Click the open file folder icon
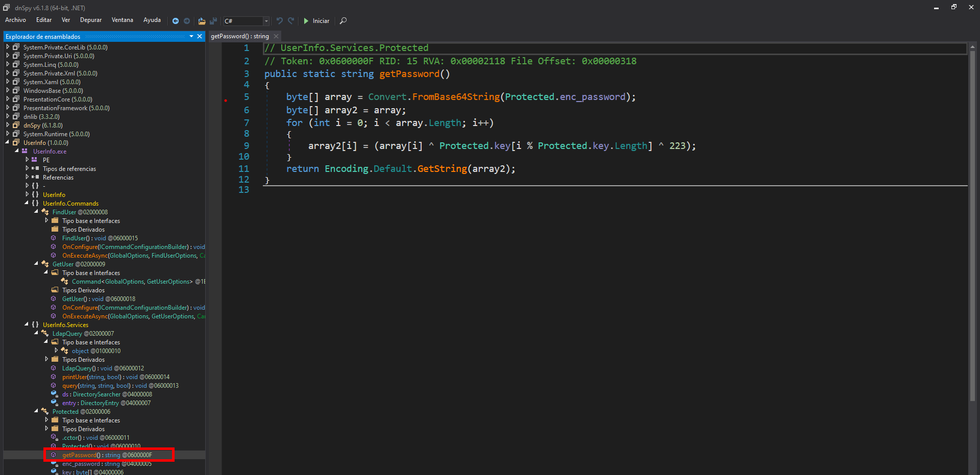This screenshot has width=980, height=475. (202, 21)
